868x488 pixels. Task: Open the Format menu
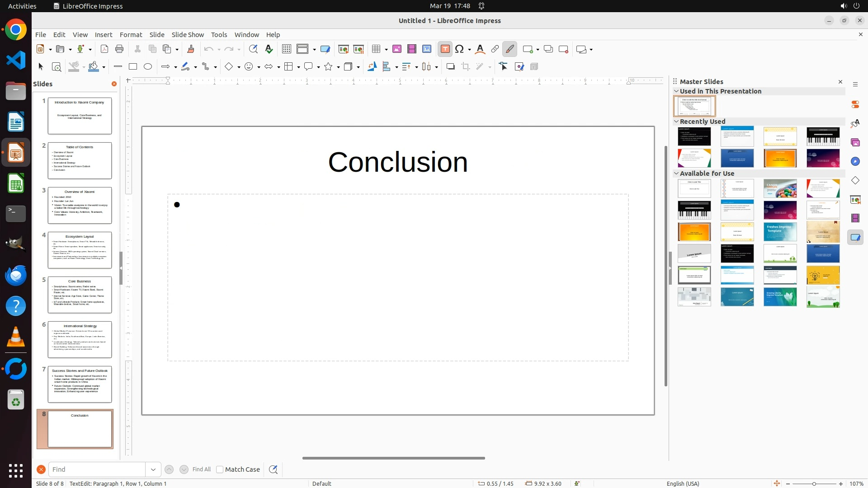(131, 35)
